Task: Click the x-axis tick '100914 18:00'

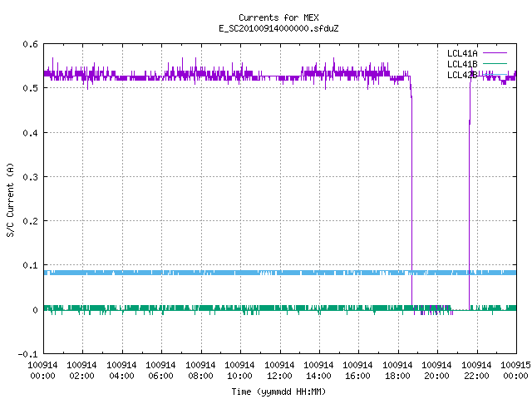Action: pyautogui.click(x=397, y=371)
